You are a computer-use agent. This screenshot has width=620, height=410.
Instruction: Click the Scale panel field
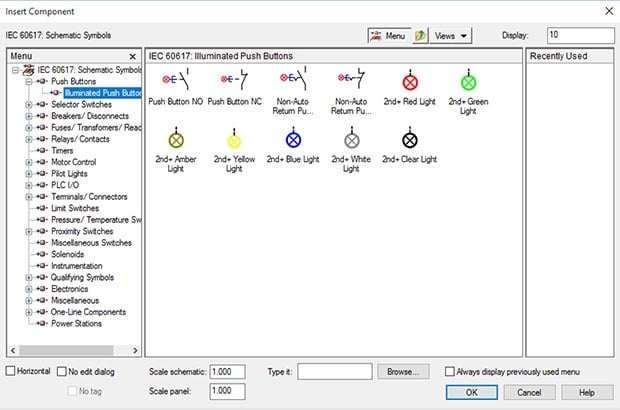[227, 391]
